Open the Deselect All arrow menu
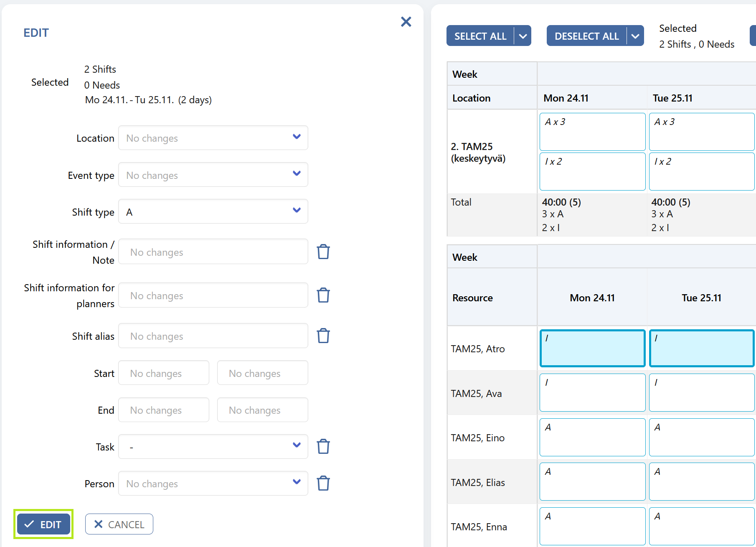Screen dimensions: 756x547 [635, 36]
